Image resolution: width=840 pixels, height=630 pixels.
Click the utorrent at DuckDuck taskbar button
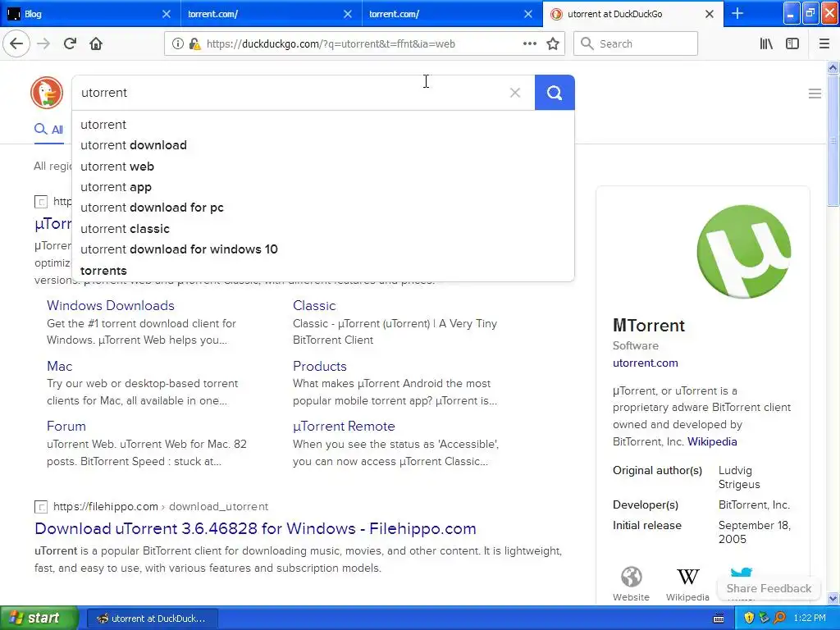coord(152,619)
